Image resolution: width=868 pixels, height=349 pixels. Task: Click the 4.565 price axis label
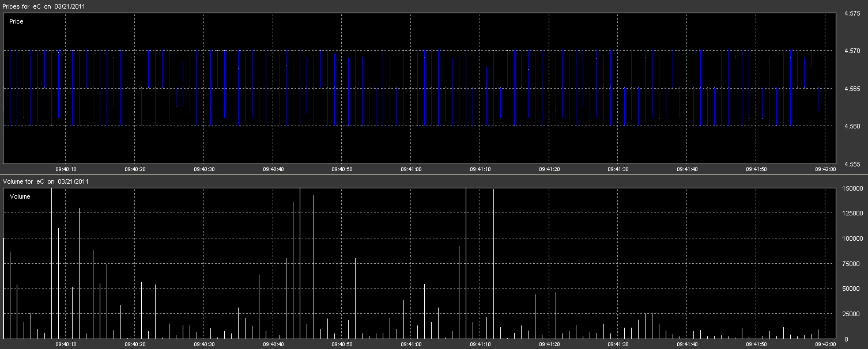[852, 89]
